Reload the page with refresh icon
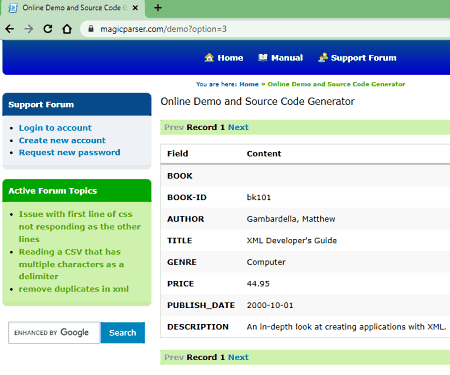The image size is (450, 375). (48, 29)
